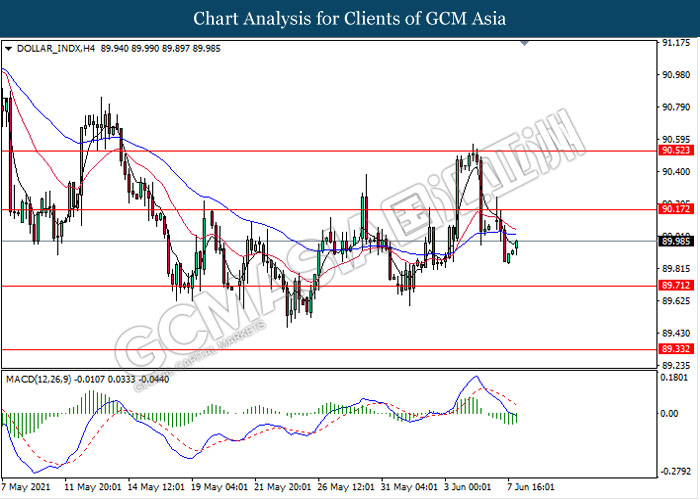Click the 7 Jun 16:01 time label
Screen dimensions: 700x500
click(531, 487)
